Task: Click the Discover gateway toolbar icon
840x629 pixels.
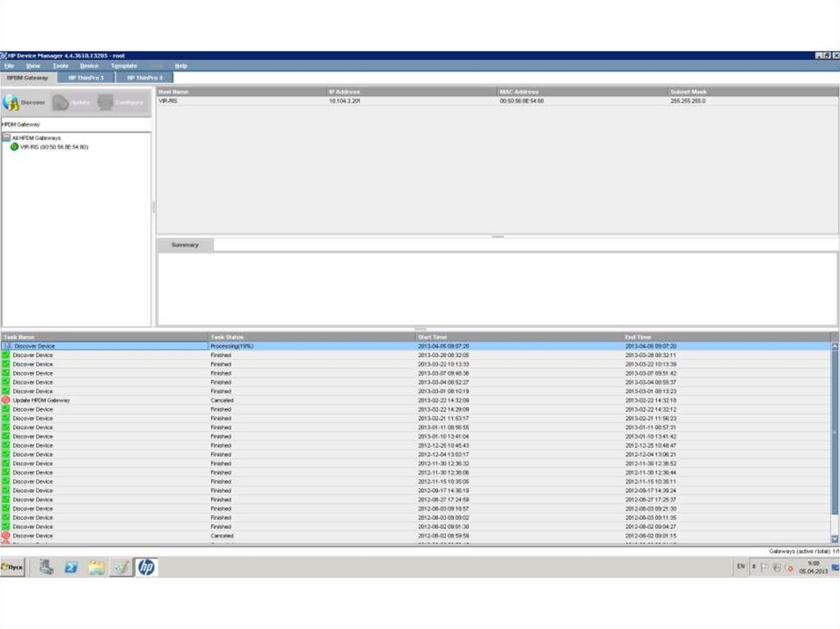Action: pyautogui.click(x=10, y=103)
